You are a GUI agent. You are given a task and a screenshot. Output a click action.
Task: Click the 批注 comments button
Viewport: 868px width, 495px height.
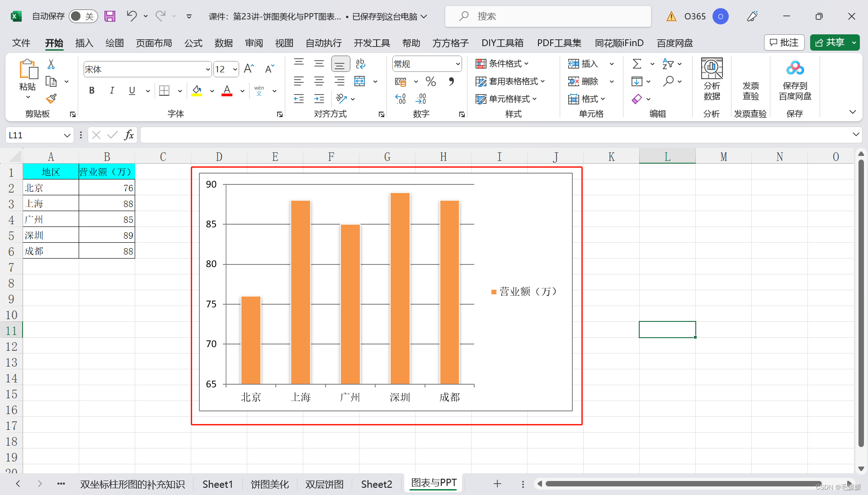click(784, 42)
